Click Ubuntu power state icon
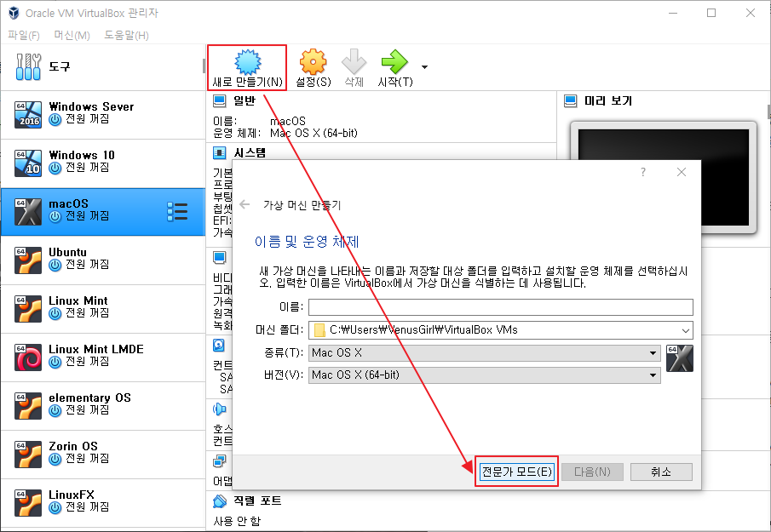771x532 pixels. click(x=55, y=266)
